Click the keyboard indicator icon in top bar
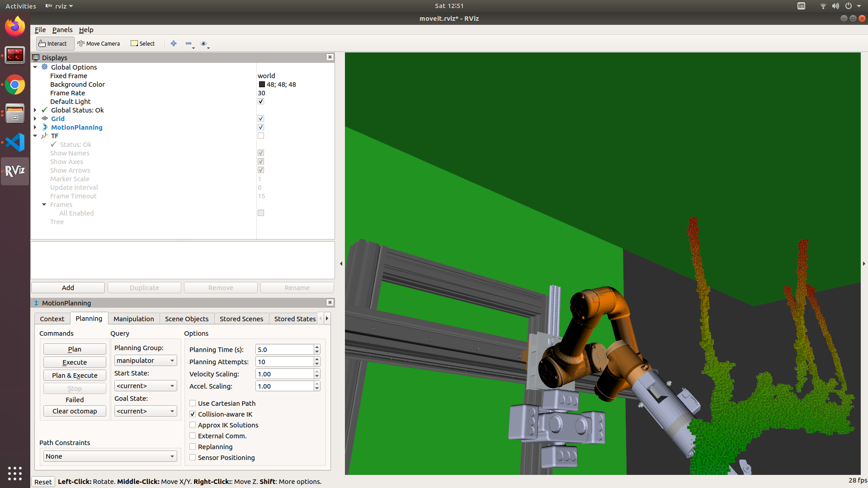The width and height of the screenshot is (868, 488). tap(801, 6)
